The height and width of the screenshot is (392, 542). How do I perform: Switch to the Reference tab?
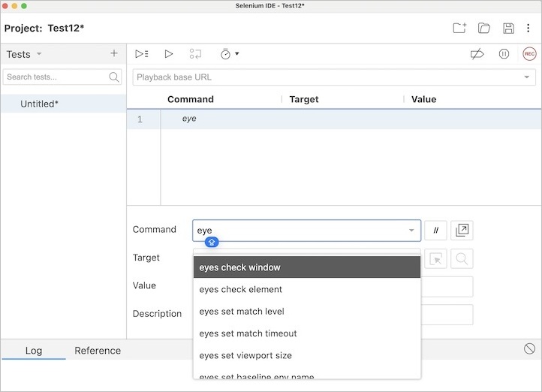click(x=98, y=351)
